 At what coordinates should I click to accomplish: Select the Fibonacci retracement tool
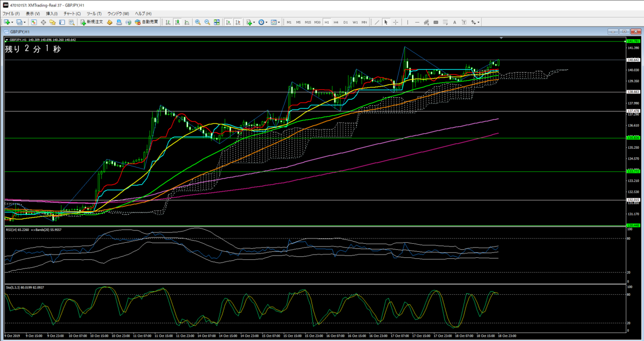click(x=445, y=22)
